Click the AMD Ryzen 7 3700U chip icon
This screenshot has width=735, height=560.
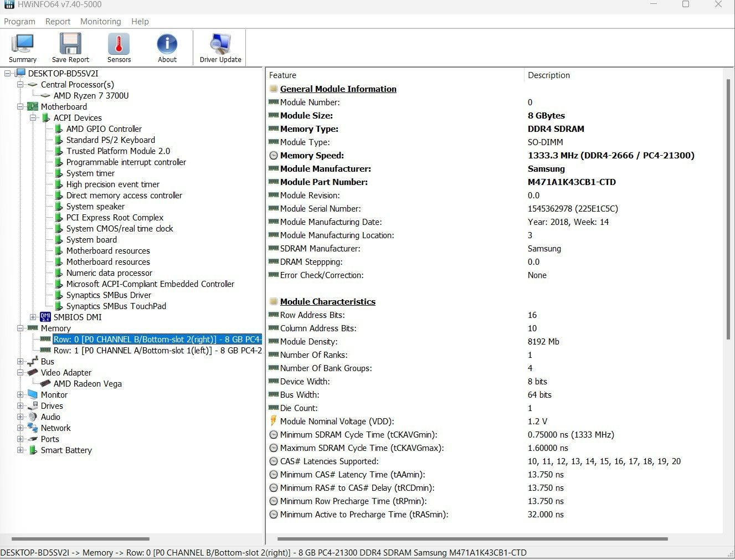point(45,96)
